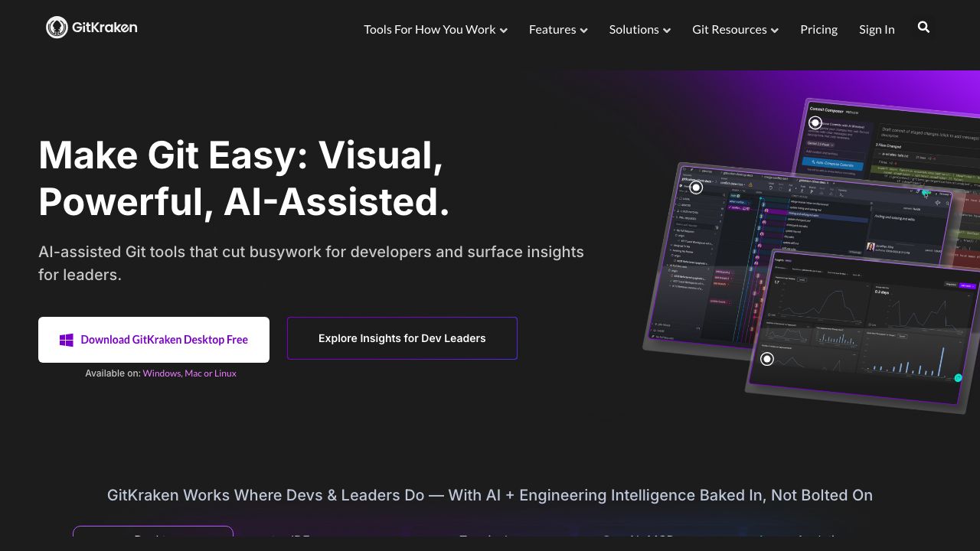980x551 pixels.
Task: Click Explore Insights for Dev Leaders button
Action: [x=402, y=338]
